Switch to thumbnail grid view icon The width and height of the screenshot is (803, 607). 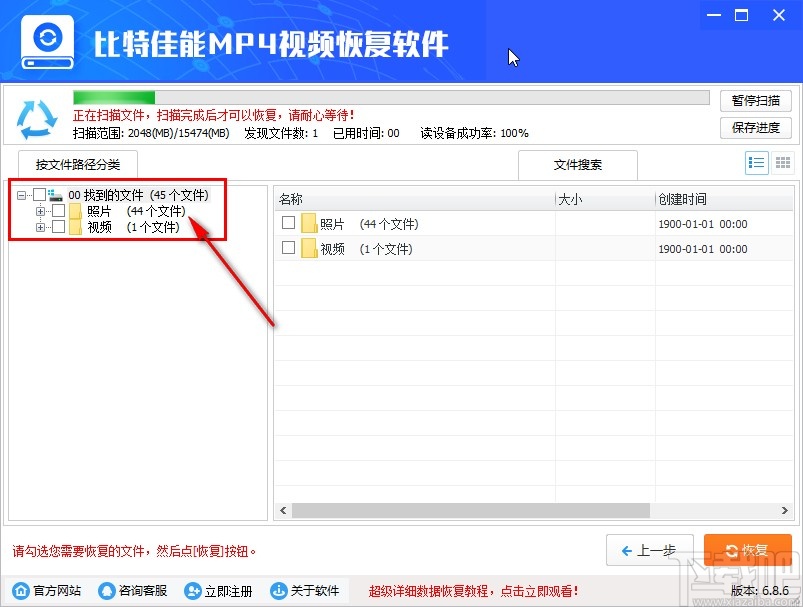pos(782,163)
